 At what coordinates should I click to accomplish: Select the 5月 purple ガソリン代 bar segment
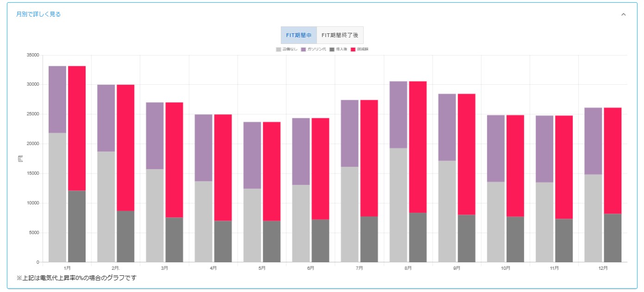click(x=252, y=155)
